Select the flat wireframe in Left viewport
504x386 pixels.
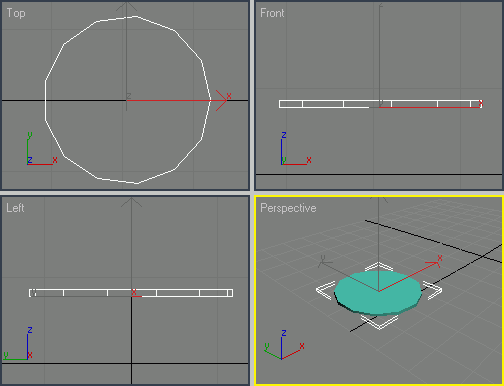pos(131,293)
